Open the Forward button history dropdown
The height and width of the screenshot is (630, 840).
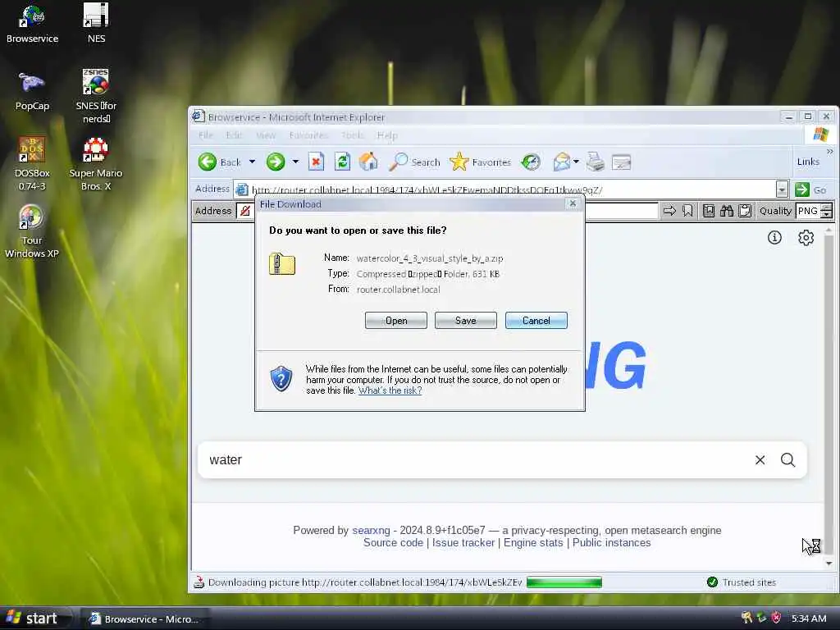(x=295, y=162)
